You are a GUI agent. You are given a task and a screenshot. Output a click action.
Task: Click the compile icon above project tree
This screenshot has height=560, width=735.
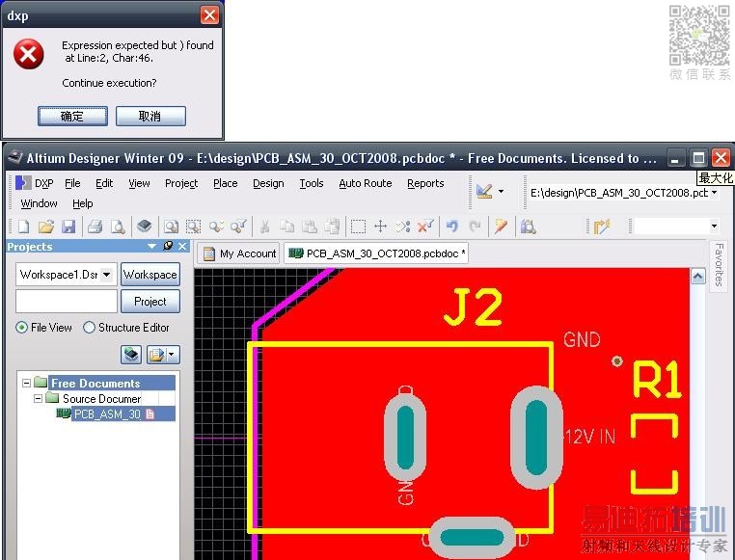(131, 355)
